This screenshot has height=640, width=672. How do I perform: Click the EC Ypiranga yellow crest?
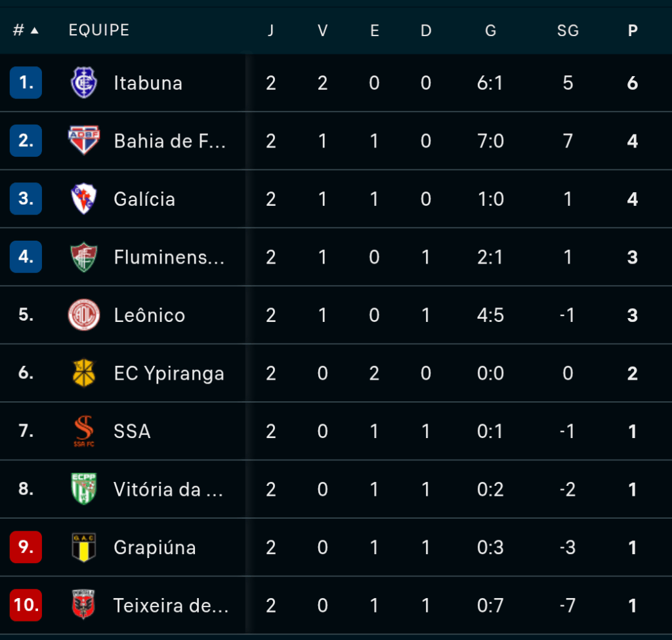pyautogui.click(x=84, y=372)
